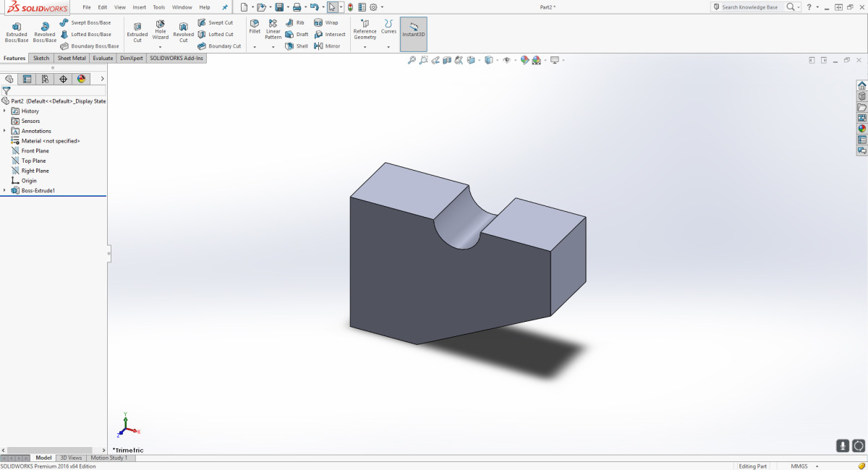Open the Display Style dropdown

click(x=498, y=61)
